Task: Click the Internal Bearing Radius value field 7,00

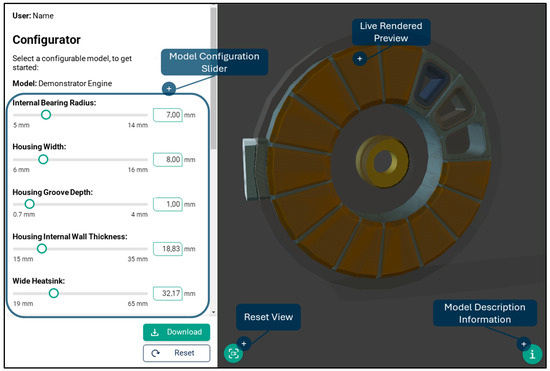Action: [168, 115]
